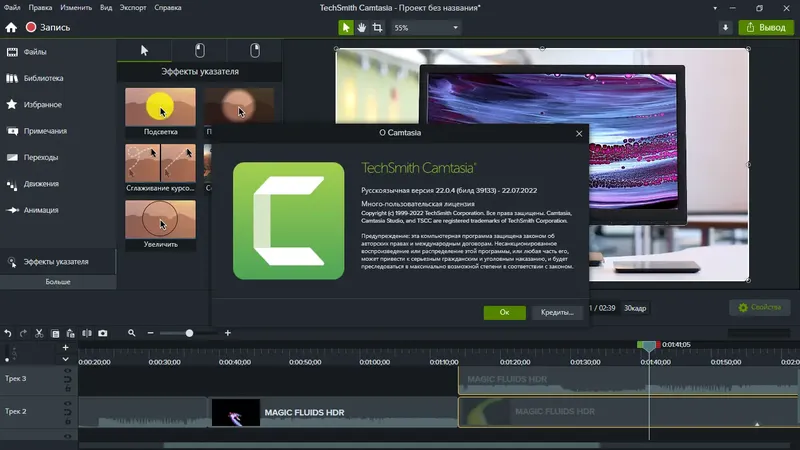Screen dimensions: 800x450
Task: Switch to the cursor arrow effects tab
Action: point(144,51)
